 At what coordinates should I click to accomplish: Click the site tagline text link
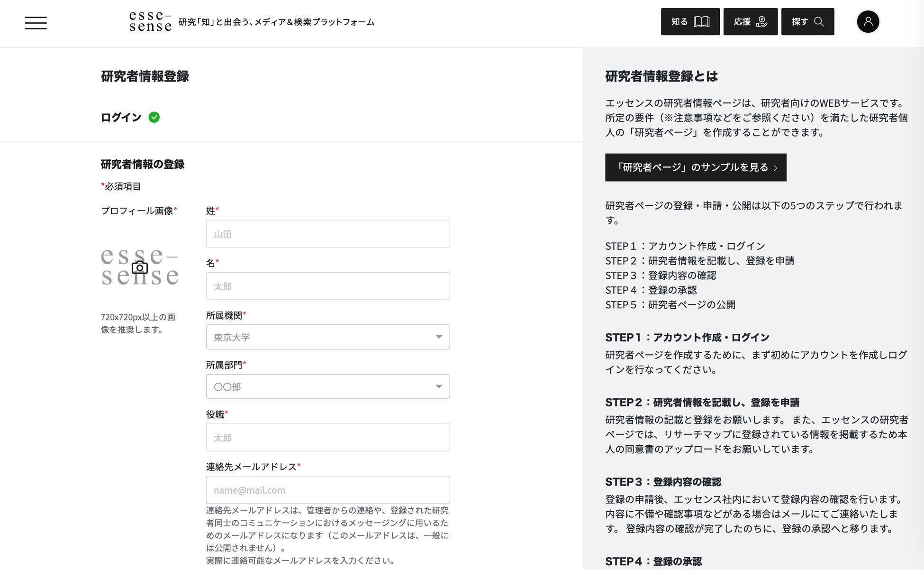pos(276,22)
